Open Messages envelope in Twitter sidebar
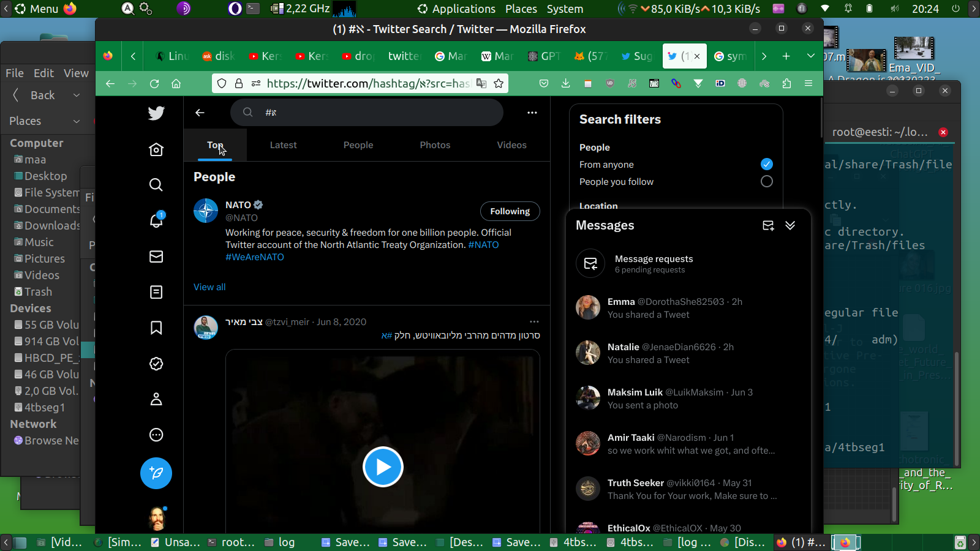Image resolution: width=980 pixels, height=551 pixels. 156,257
